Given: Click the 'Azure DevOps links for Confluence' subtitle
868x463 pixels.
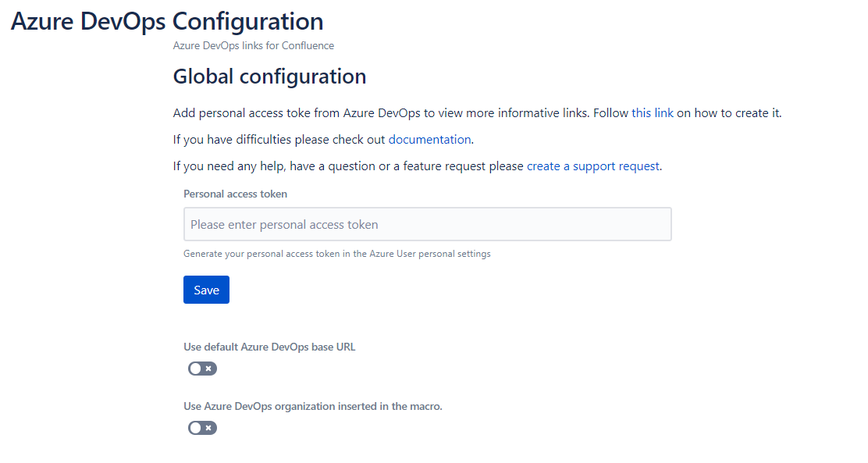Looking at the screenshot, I should pos(253,45).
